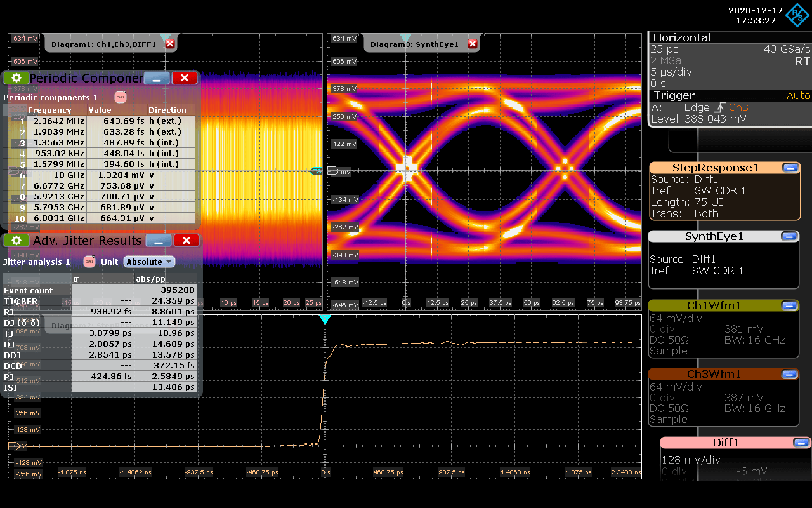Click the Diff1 source badge in Jitter analysis 1

coord(89,262)
